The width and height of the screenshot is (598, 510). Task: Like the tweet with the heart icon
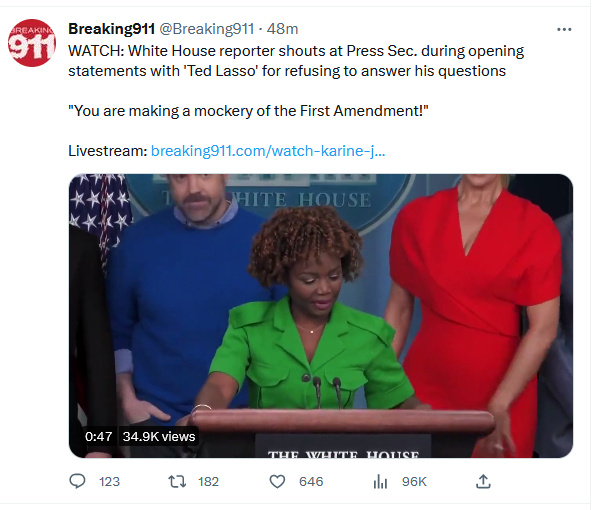(x=277, y=482)
